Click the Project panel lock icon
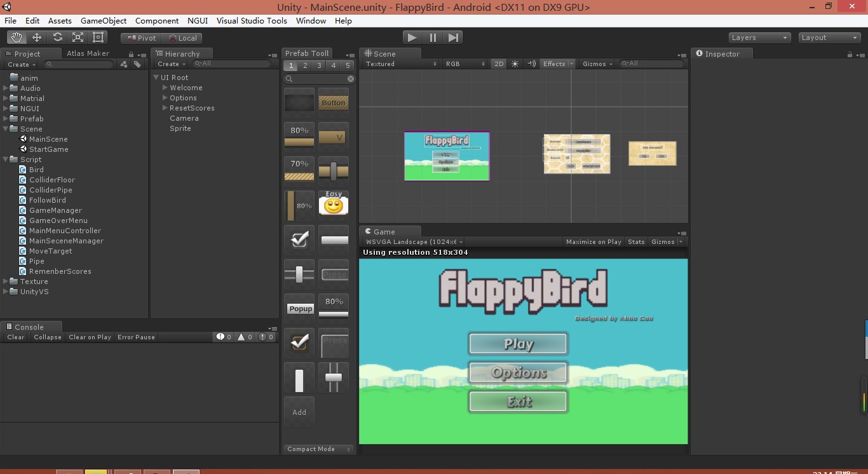This screenshot has height=474, width=868. [x=132, y=55]
